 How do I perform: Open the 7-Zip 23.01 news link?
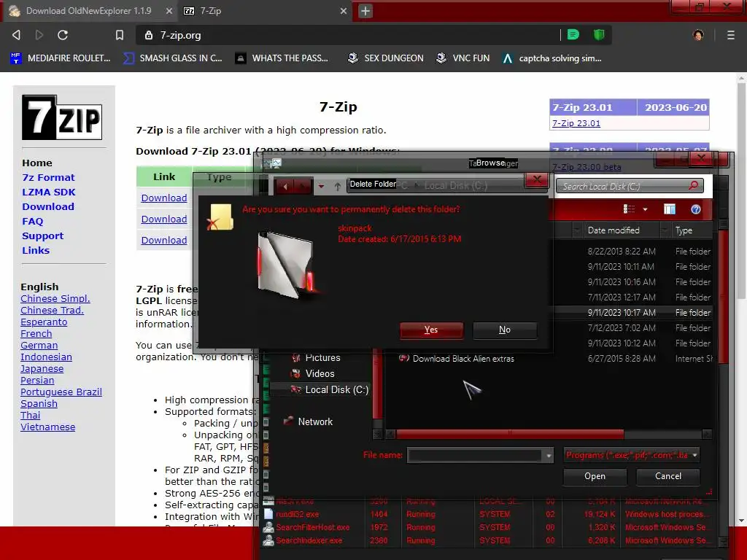576,123
